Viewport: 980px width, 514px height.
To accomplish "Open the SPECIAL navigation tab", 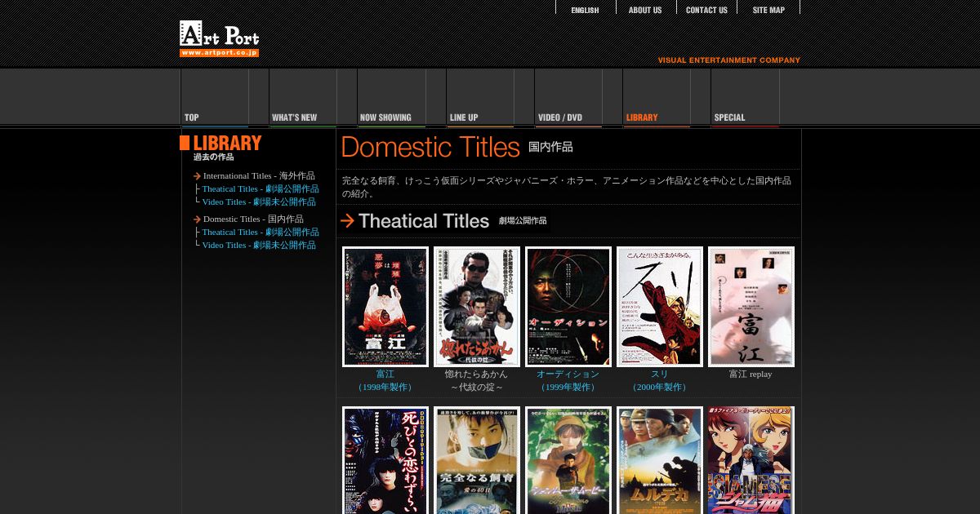I will coord(745,98).
